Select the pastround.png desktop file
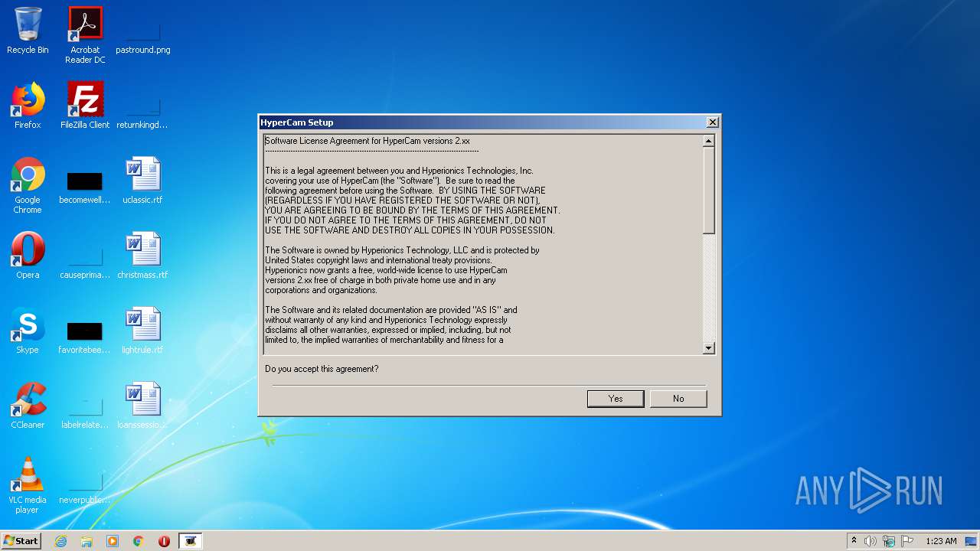 click(x=143, y=31)
